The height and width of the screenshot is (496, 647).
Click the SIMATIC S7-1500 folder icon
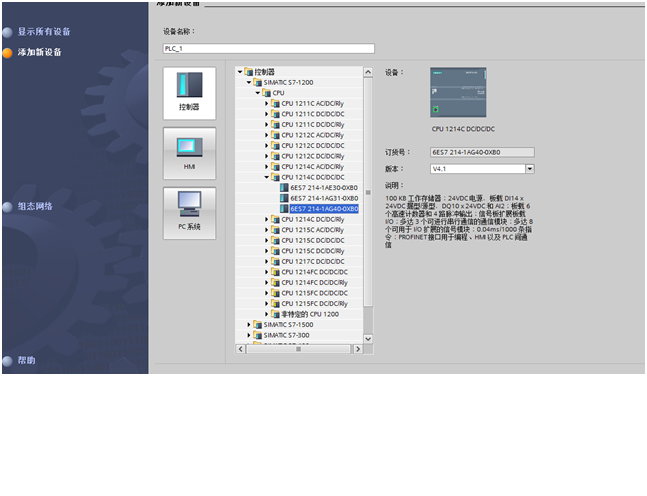257,325
